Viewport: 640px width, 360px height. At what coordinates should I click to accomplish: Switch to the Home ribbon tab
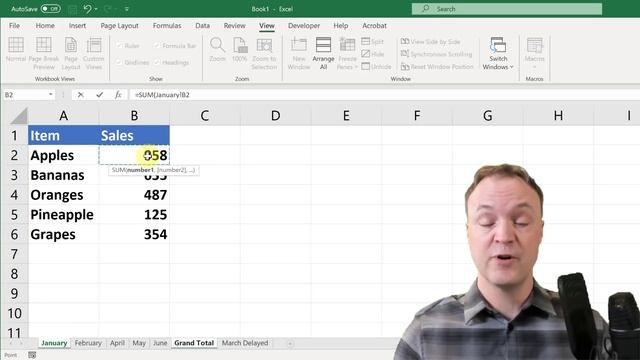coord(45,25)
